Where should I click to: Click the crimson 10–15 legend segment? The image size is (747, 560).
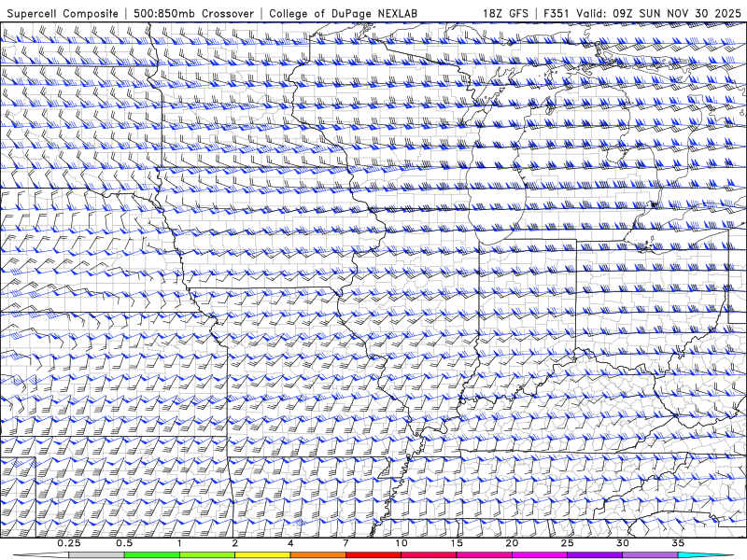pos(429,555)
